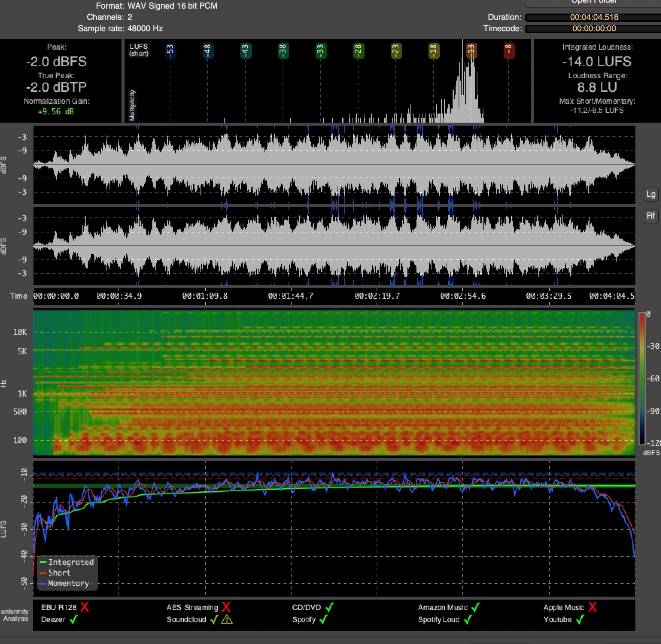Click the red X beside EBU R128

[x=85, y=607]
